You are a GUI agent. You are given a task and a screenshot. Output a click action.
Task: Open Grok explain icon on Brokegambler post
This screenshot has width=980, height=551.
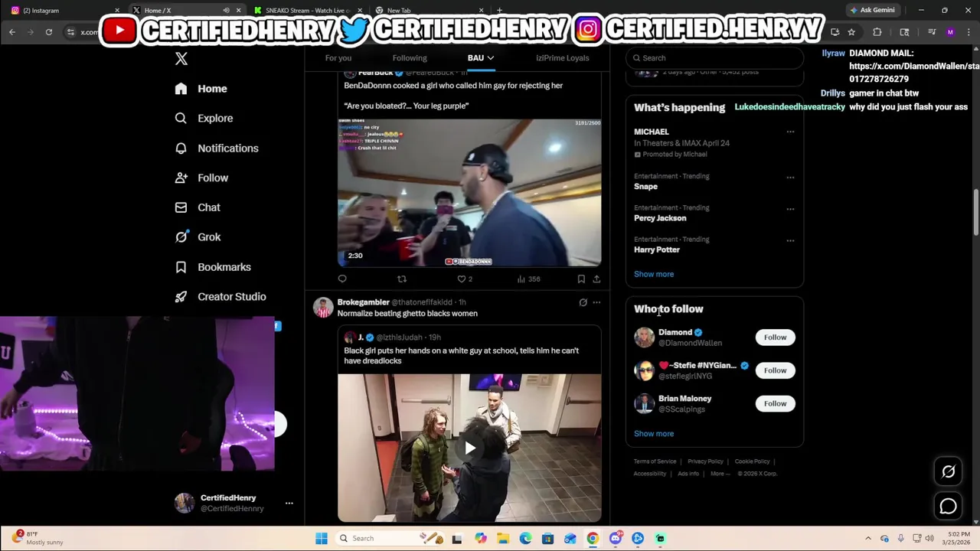(x=583, y=302)
